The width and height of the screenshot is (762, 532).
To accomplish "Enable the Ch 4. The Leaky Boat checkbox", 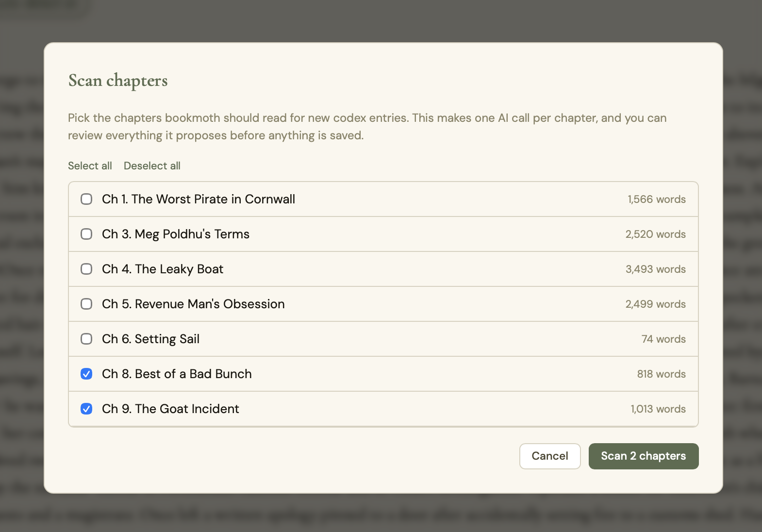I will (x=86, y=269).
